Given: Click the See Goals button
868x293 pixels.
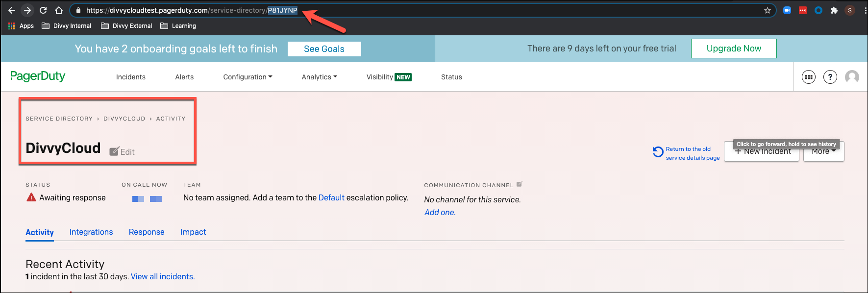Looking at the screenshot, I should [324, 49].
